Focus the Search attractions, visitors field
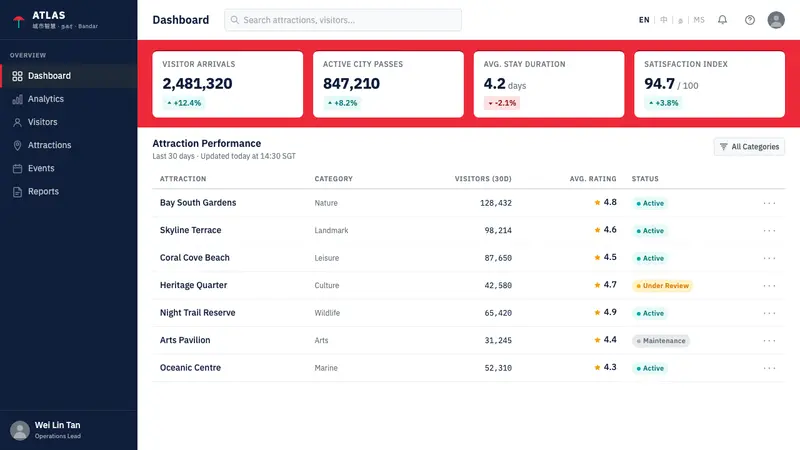800x450 pixels. click(x=343, y=20)
